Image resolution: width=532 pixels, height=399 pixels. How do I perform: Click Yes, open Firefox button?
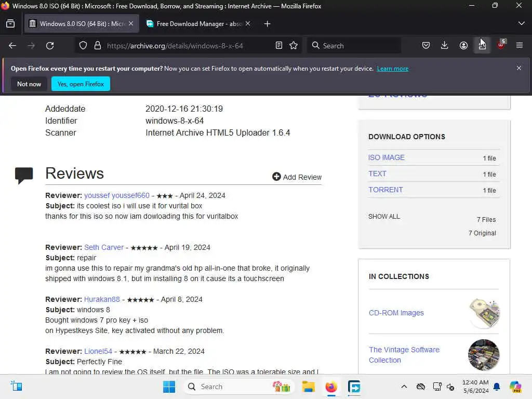[x=81, y=84]
